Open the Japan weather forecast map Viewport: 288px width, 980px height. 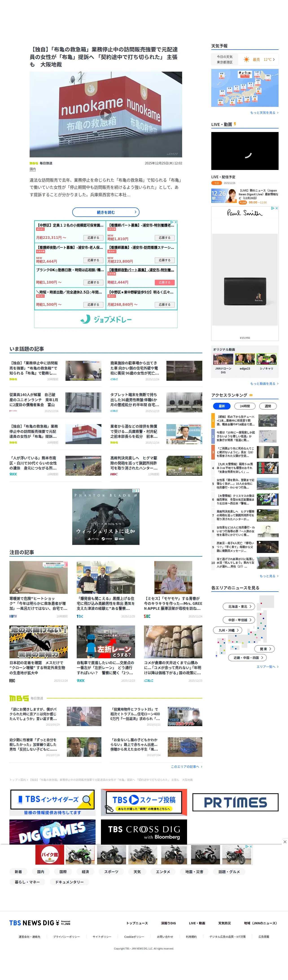pos(245,88)
